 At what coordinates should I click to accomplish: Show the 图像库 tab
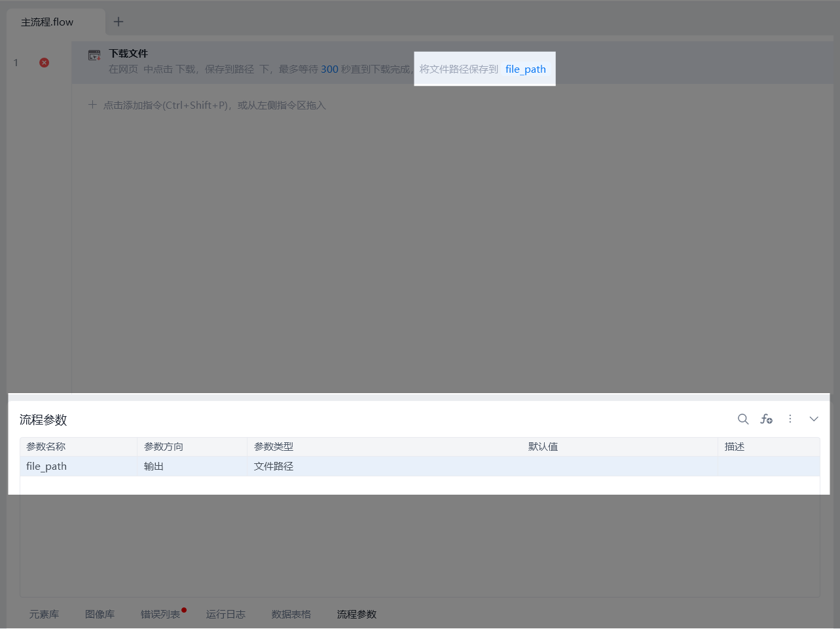click(x=100, y=615)
